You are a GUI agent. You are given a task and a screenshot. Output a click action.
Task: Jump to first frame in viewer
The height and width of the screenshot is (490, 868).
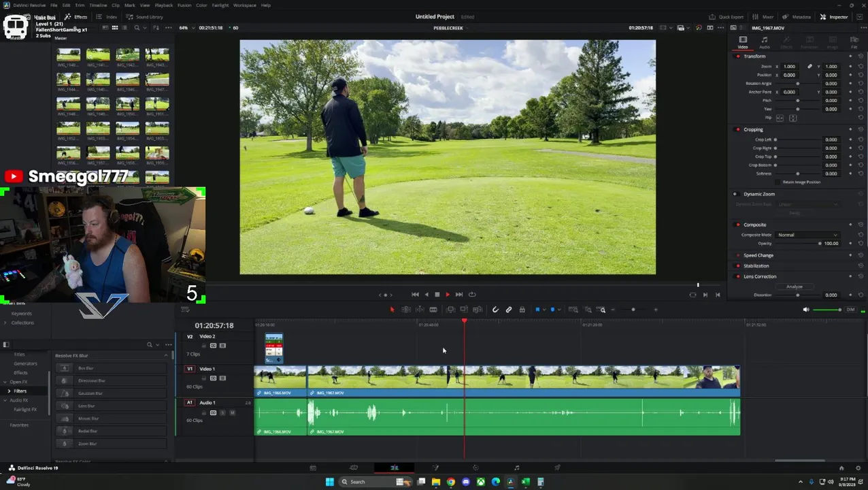point(415,295)
